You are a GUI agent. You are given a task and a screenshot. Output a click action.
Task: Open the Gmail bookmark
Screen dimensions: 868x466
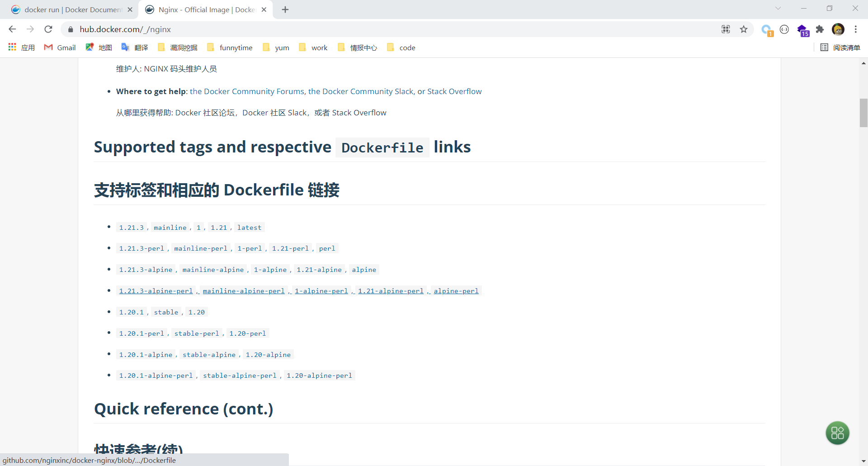tap(60, 48)
